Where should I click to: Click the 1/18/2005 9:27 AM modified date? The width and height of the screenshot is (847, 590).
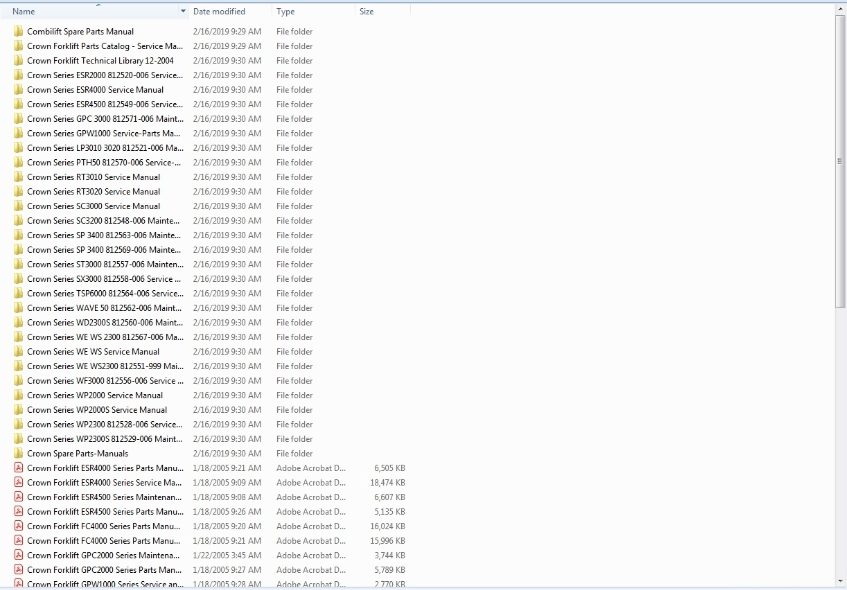point(227,570)
